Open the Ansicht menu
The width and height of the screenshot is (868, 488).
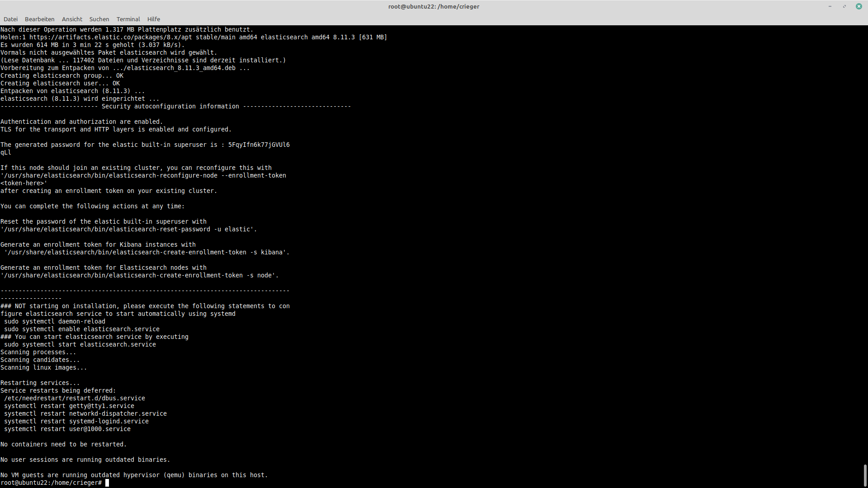tap(72, 19)
